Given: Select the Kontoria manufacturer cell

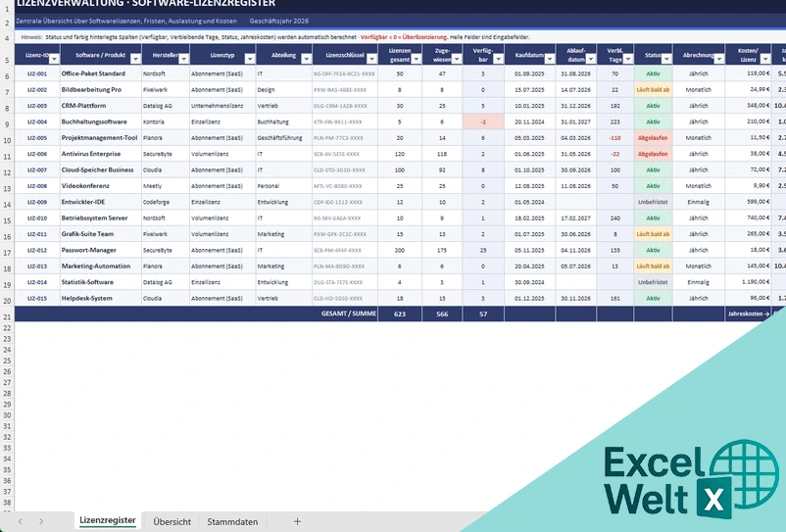Looking at the screenshot, I should click(166, 121).
